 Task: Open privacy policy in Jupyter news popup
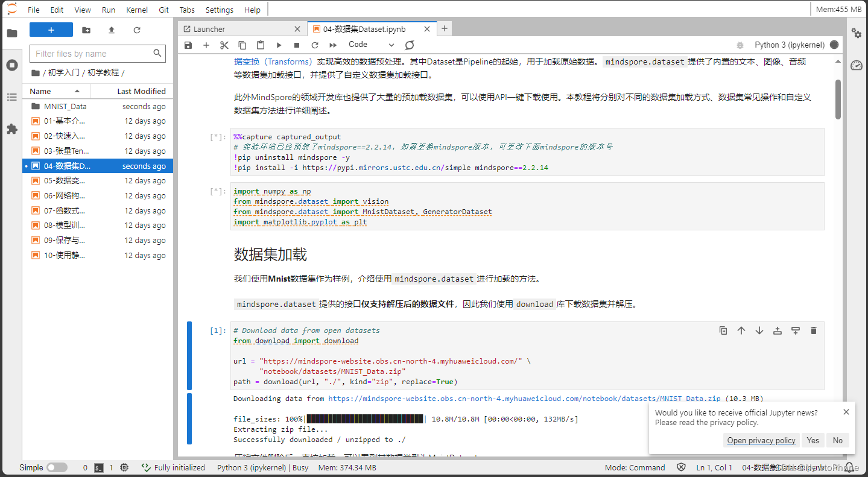(761, 440)
